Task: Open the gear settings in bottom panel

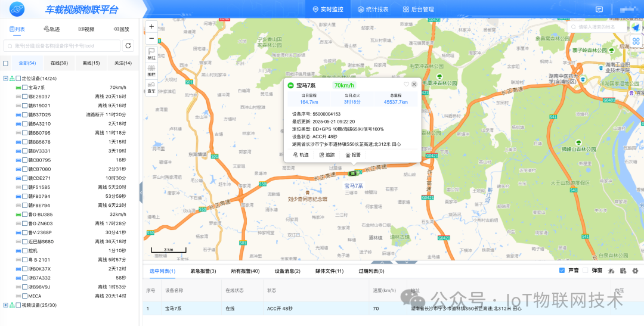Action: tap(636, 271)
